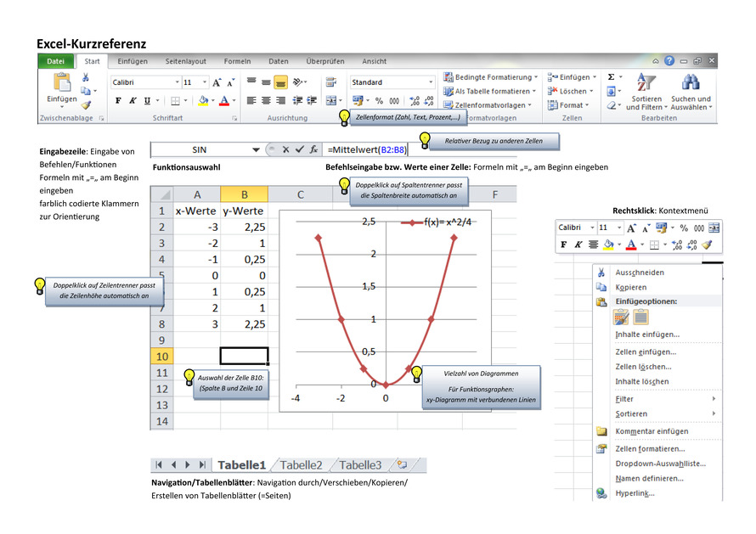This screenshot has height=534, width=756.
Task: Toggle the highlighted bottom align button
Action: tap(280, 82)
